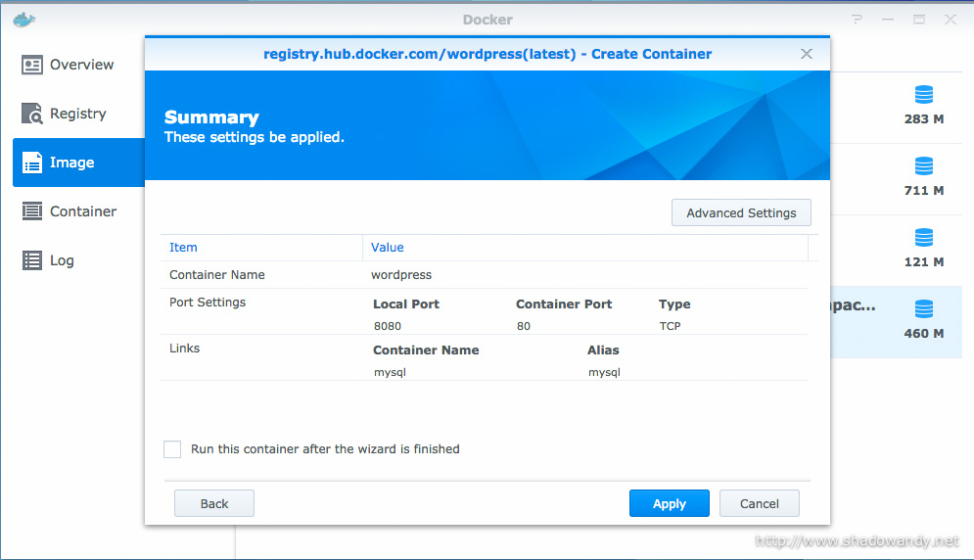Select the Image document icon in sidebar
The image size is (974, 560).
tap(31, 163)
